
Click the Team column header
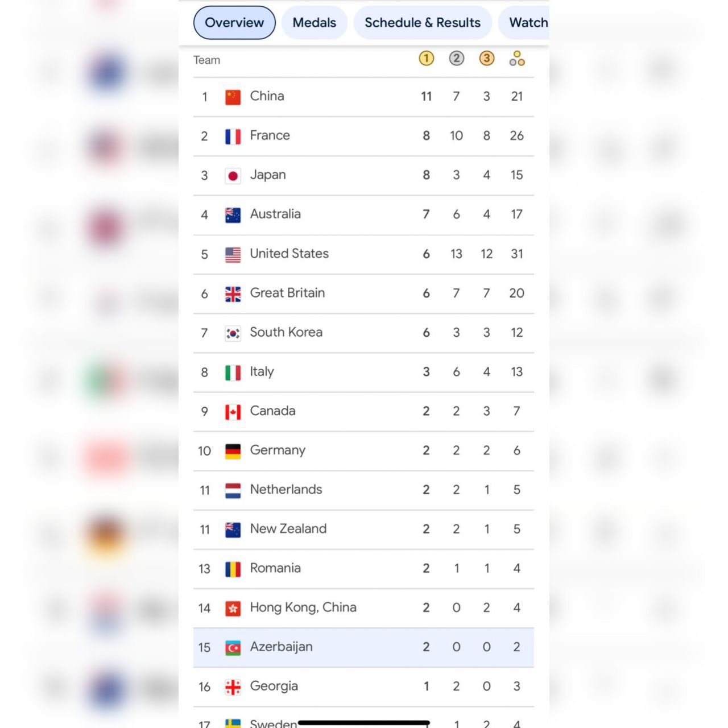[206, 60]
